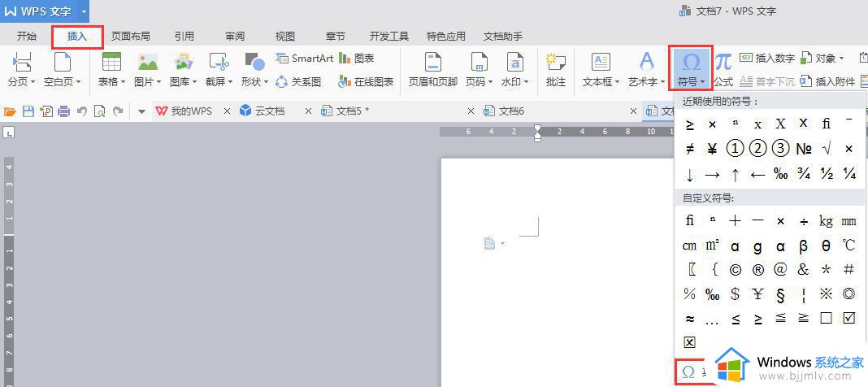Image resolution: width=868 pixels, height=387 pixels.
Task: Insert a table via 表格 icon
Action: (x=112, y=62)
